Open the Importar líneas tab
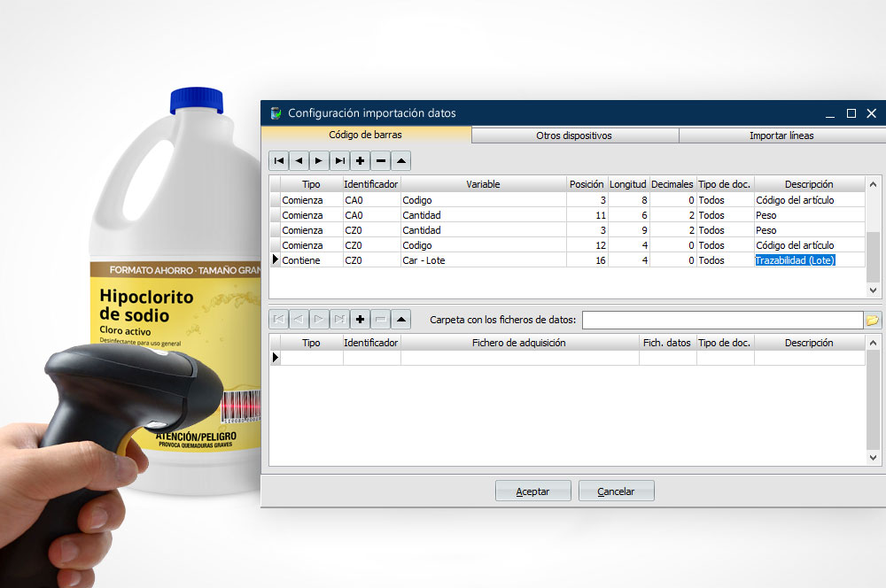Viewport: 886px width, 588px height. (781, 135)
